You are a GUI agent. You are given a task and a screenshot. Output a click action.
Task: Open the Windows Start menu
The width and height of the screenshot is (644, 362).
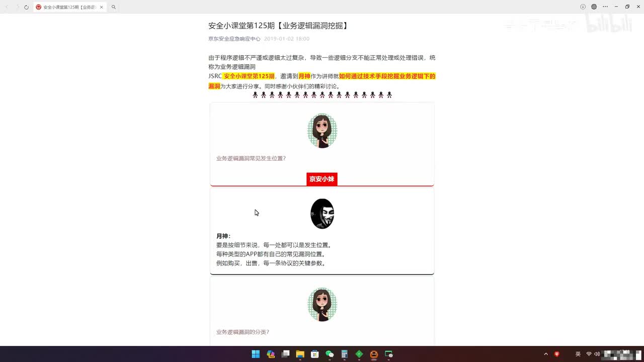[256, 354]
